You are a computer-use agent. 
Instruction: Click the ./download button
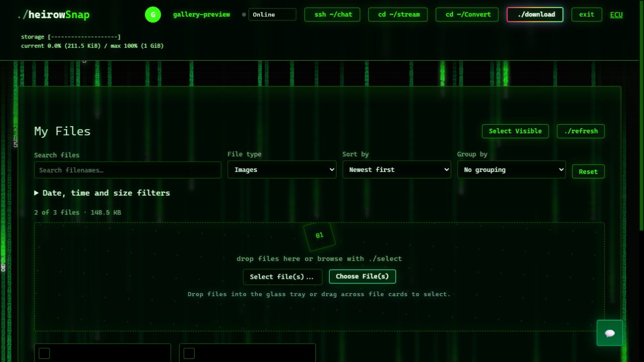[x=535, y=15]
